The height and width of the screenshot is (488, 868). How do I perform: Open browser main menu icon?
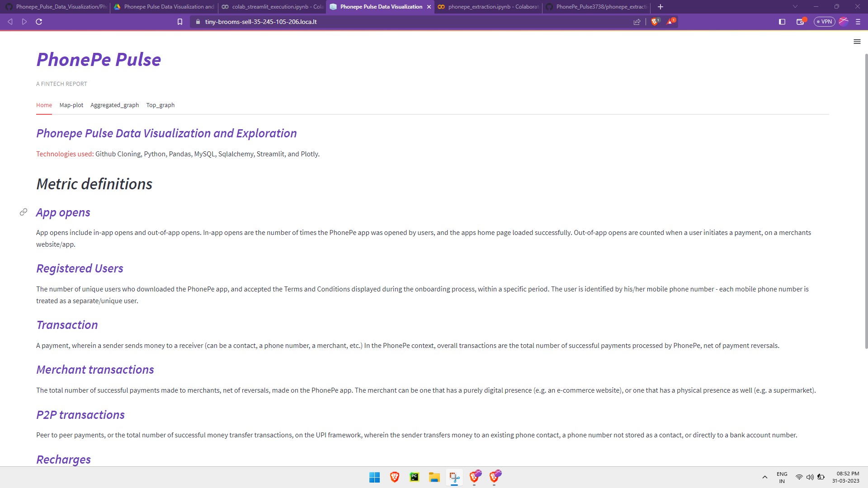tap(858, 22)
